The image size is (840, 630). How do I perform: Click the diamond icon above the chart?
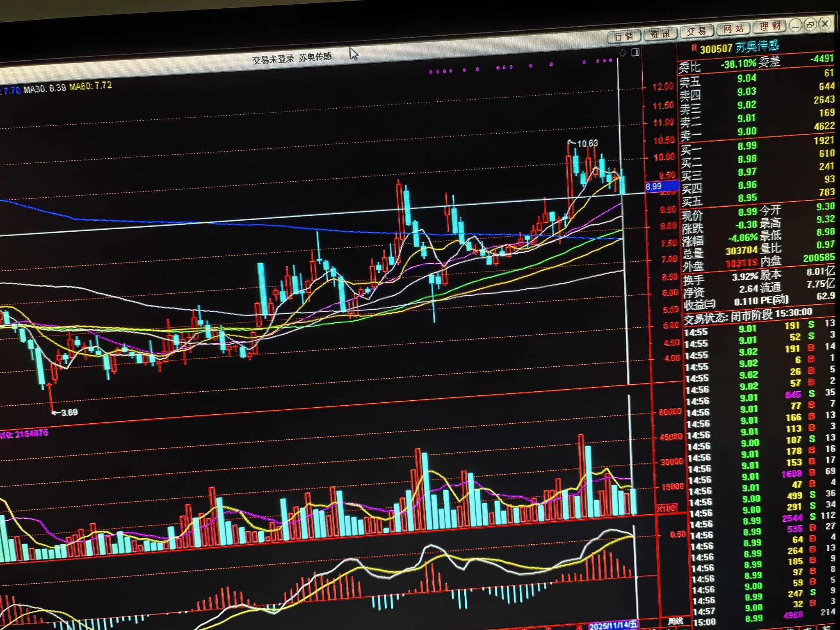[622, 52]
